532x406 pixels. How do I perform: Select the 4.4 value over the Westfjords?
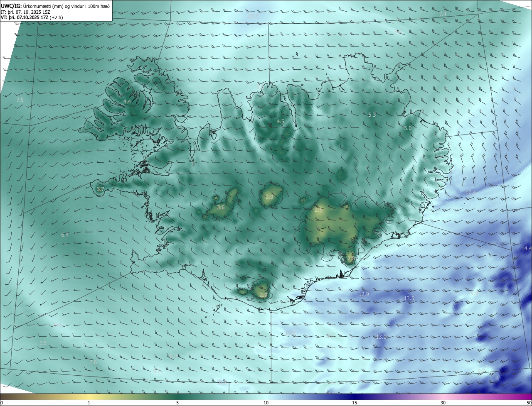tap(127, 102)
